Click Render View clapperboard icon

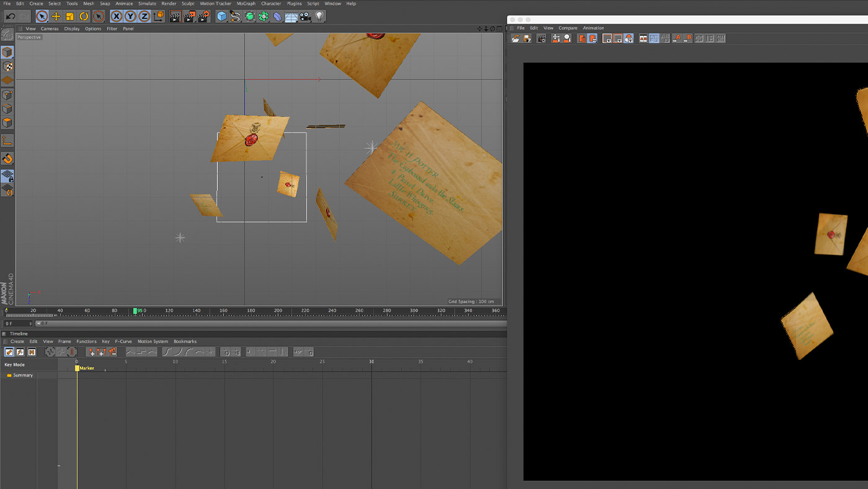tap(175, 16)
